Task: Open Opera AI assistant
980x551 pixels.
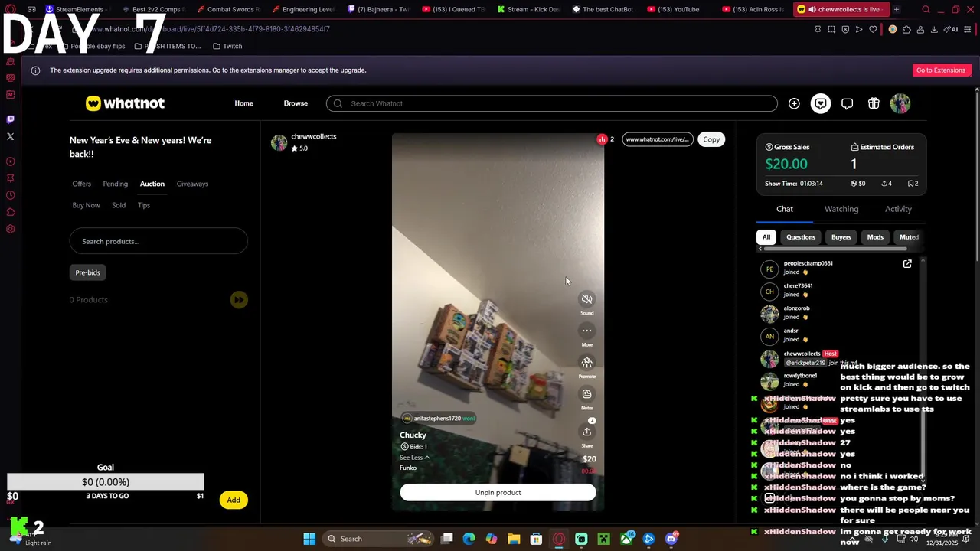Action: pos(951,29)
